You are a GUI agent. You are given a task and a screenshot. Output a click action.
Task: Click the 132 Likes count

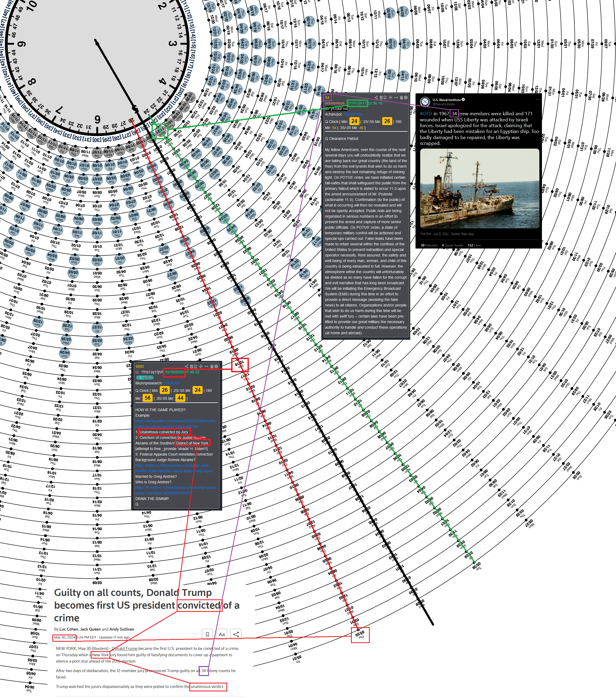pyautogui.click(x=474, y=245)
